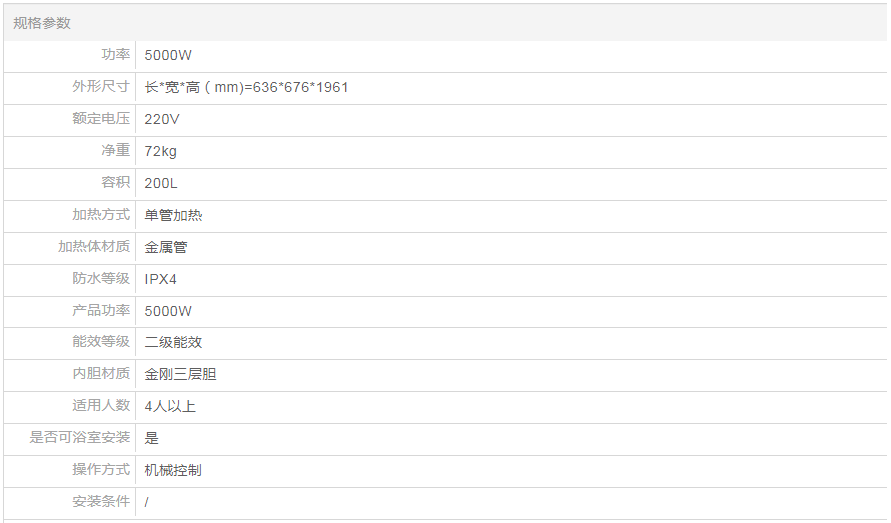Click the 金属管 material value

click(x=166, y=247)
